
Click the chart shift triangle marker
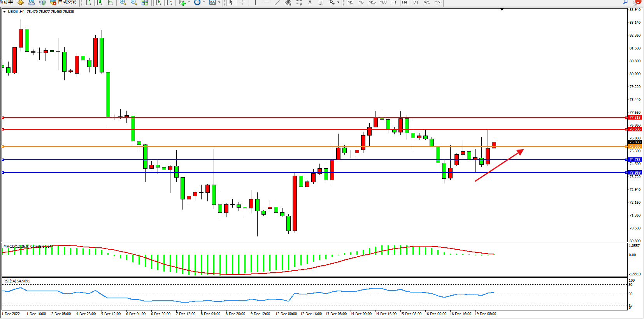coord(502,9)
